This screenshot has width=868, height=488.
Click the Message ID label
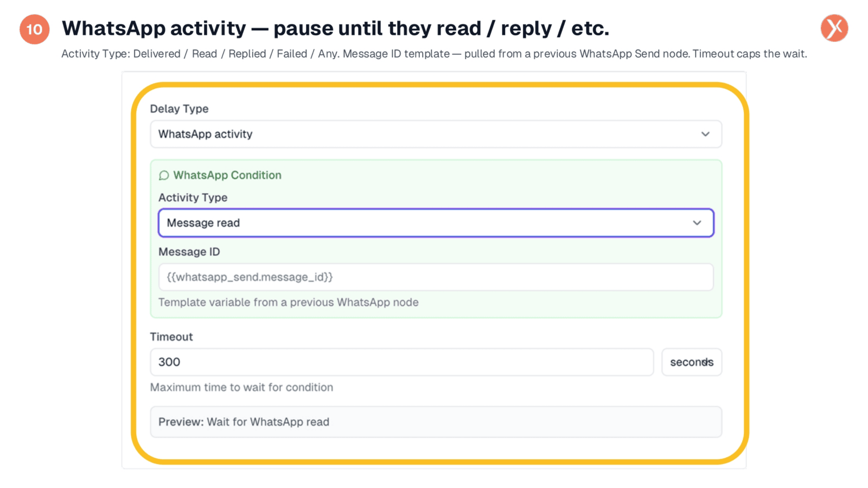[x=189, y=252]
